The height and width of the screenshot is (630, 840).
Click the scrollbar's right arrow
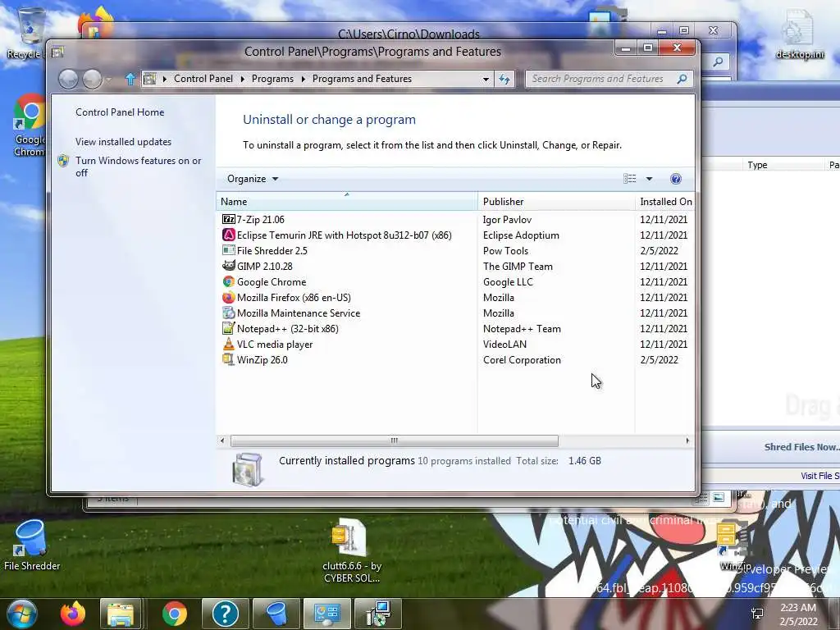click(x=687, y=441)
